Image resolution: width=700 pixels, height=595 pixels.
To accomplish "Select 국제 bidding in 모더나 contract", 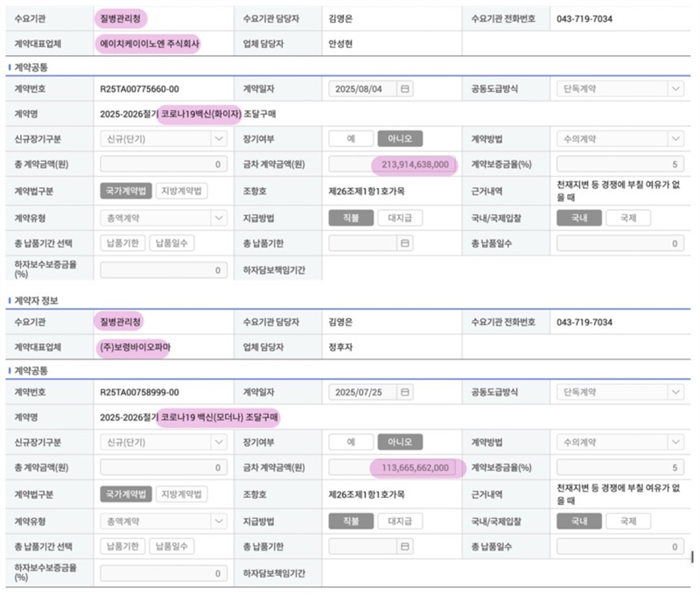I will [x=628, y=521].
